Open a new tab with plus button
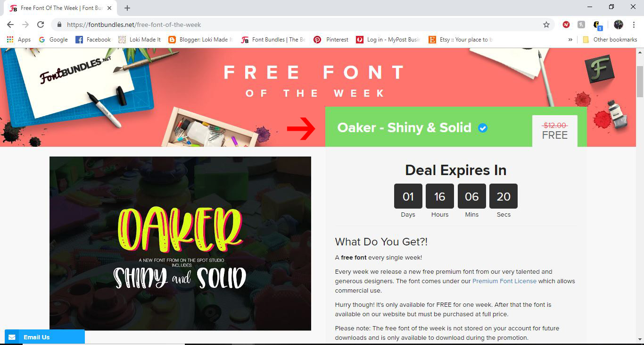This screenshot has height=345, width=644. click(x=127, y=8)
